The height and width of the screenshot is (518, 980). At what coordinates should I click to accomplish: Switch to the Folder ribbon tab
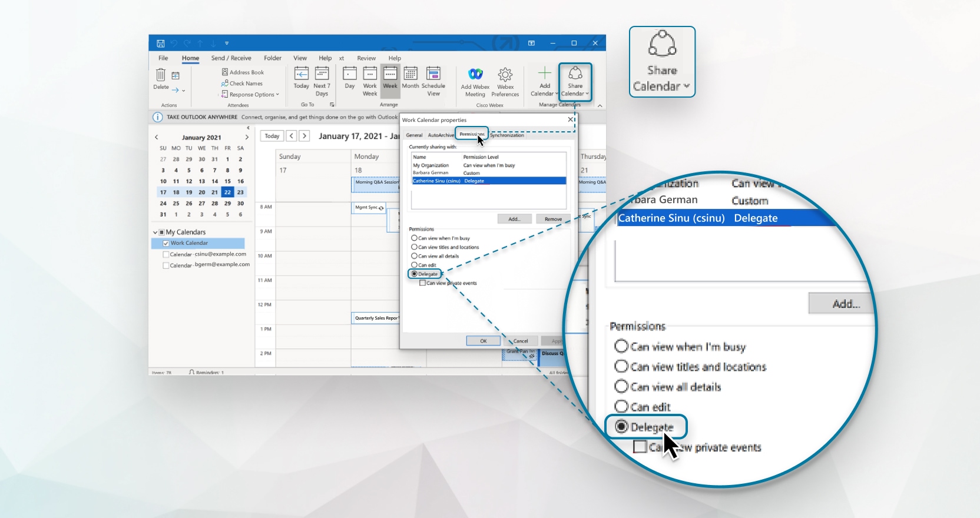tap(272, 58)
